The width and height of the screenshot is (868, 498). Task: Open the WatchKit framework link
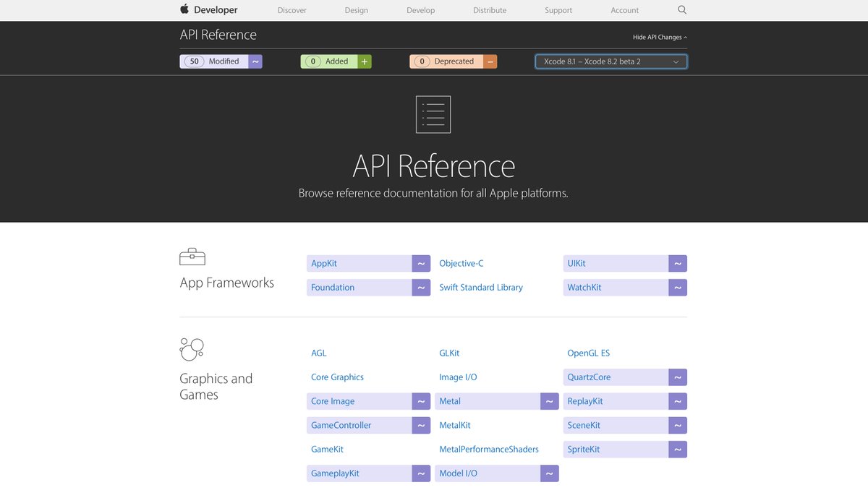click(x=584, y=288)
